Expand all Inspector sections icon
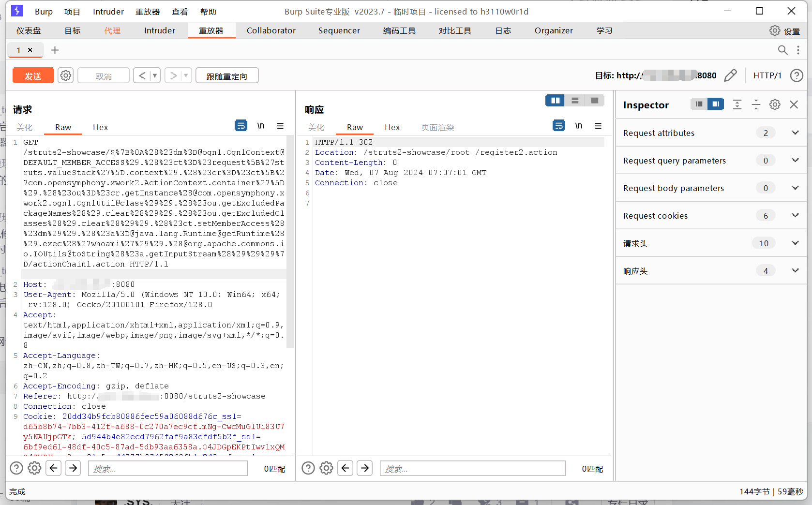Screen dimensions: 812x505 pos(737,104)
